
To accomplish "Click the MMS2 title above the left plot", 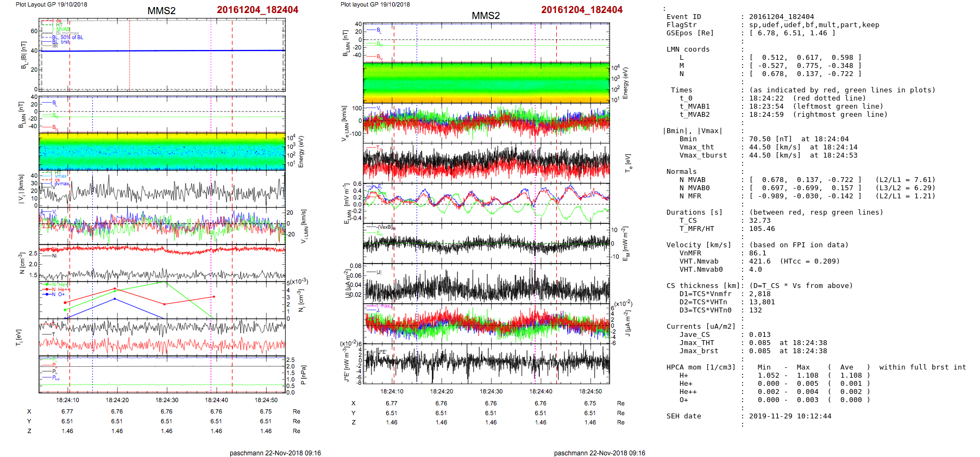I will coord(161,11).
